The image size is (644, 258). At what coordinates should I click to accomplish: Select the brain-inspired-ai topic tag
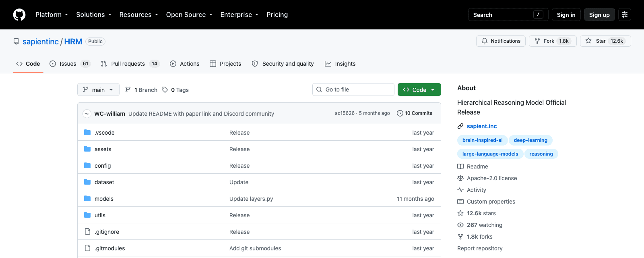click(x=482, y=140)
